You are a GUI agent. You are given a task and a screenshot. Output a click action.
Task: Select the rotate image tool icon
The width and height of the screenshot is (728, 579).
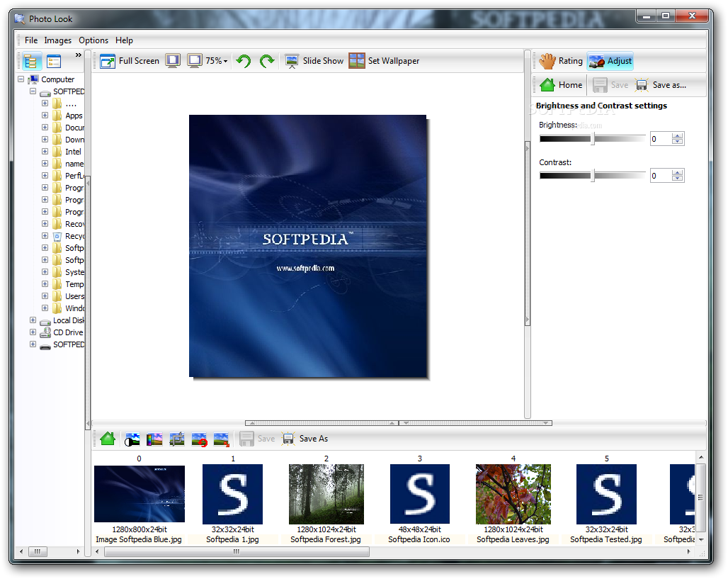tap(199, 439)
